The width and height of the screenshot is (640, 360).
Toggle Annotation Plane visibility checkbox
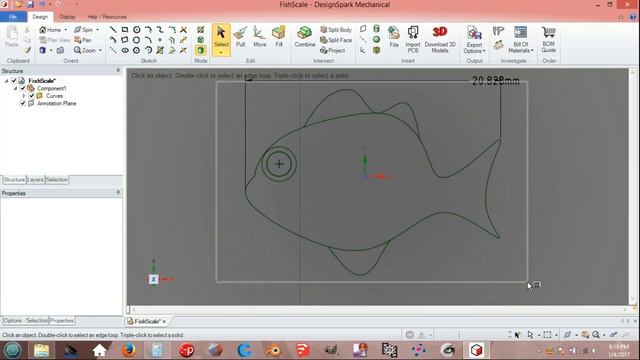pos(23,104)
